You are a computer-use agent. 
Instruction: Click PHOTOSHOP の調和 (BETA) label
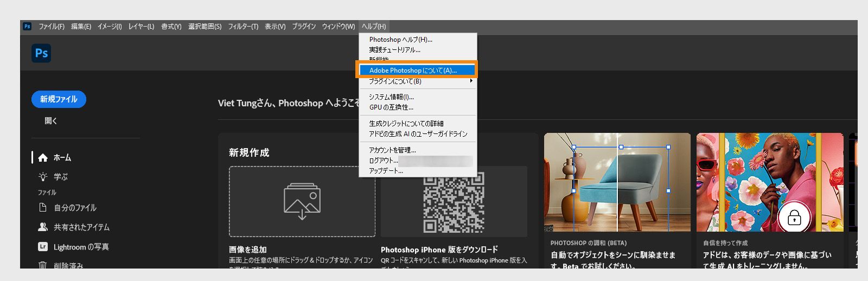(x=589, y=243)
